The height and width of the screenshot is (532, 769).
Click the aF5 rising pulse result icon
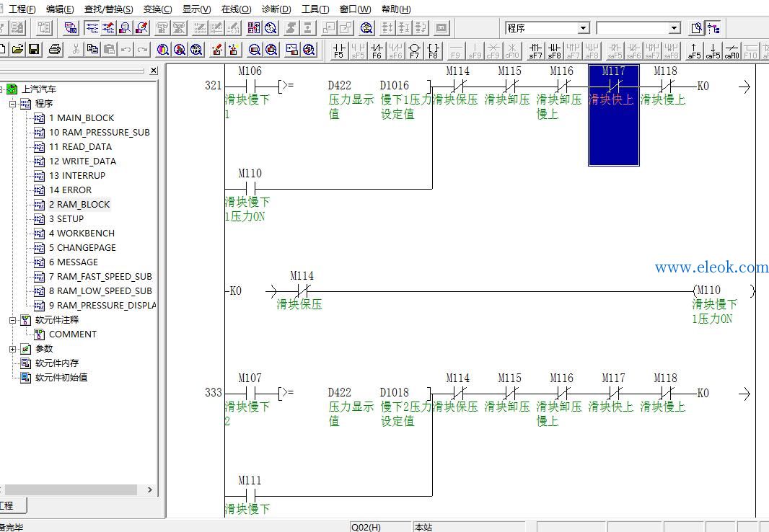(x=694, y=50)
